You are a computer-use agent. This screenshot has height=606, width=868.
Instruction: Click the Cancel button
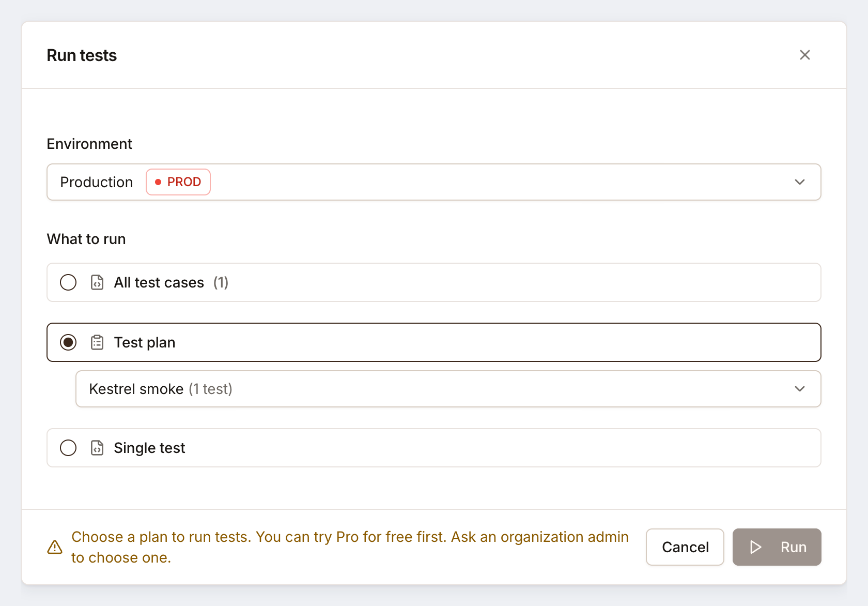click(685, 547)
